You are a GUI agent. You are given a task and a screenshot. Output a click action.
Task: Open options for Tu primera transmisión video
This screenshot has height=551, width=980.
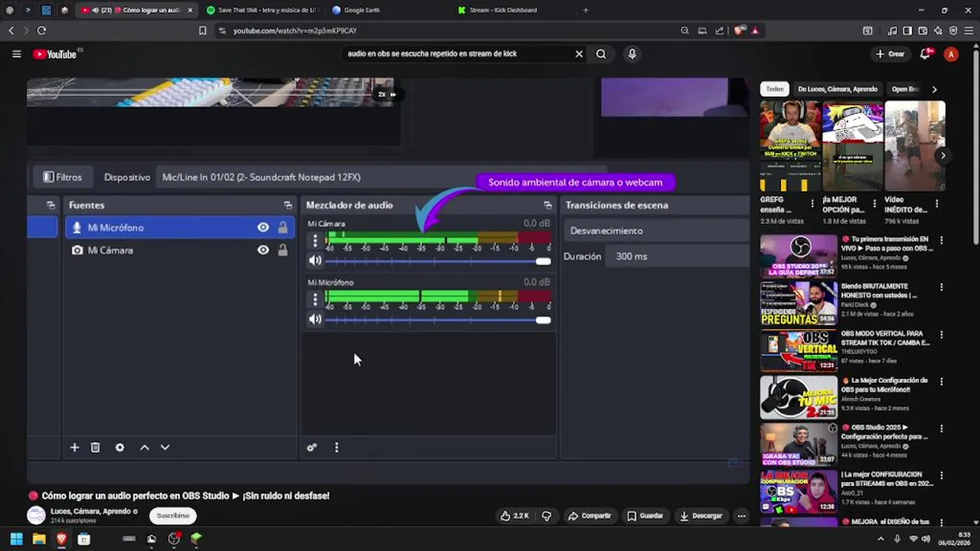(941, 240)
